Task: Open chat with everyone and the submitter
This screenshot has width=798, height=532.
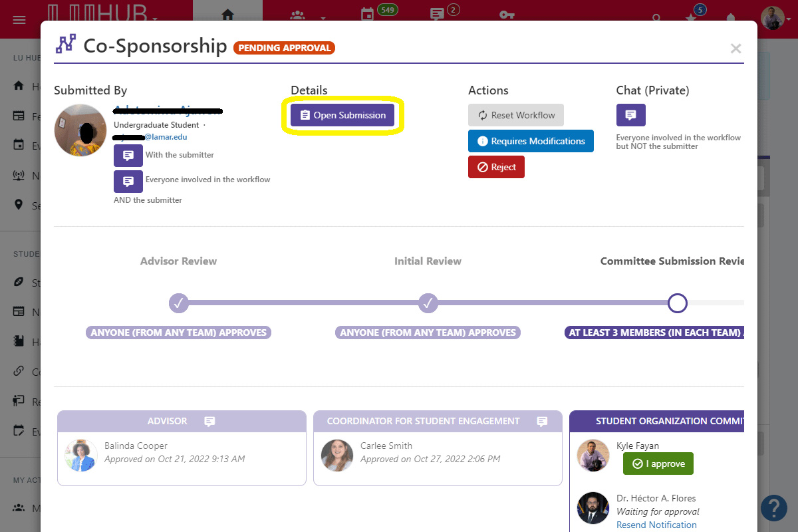Action: pyautogui.click(x=128, y=180)
